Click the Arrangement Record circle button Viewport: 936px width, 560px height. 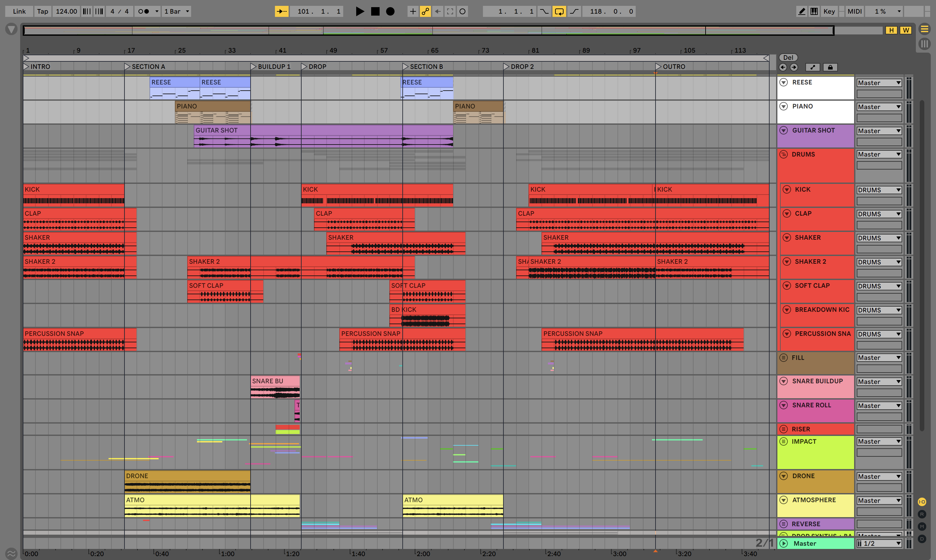pyautogui.click(x=390, y=11)
